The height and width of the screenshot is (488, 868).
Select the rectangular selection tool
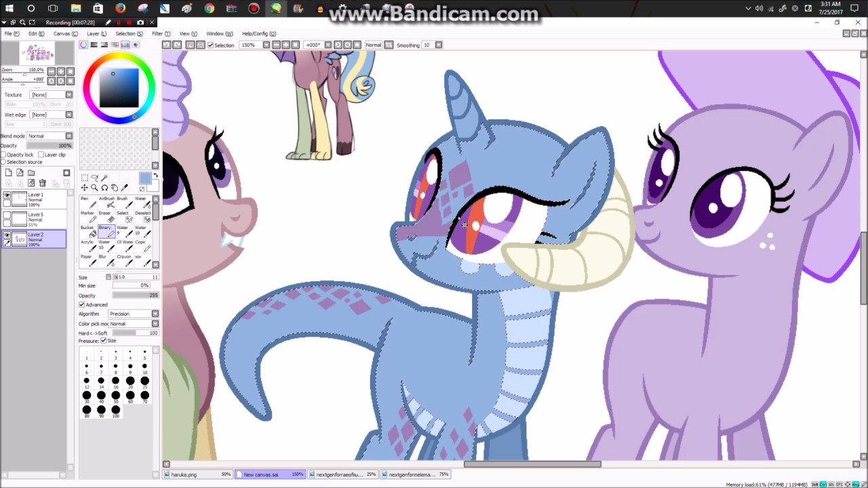pyautogui.click(x=85, y=178)
